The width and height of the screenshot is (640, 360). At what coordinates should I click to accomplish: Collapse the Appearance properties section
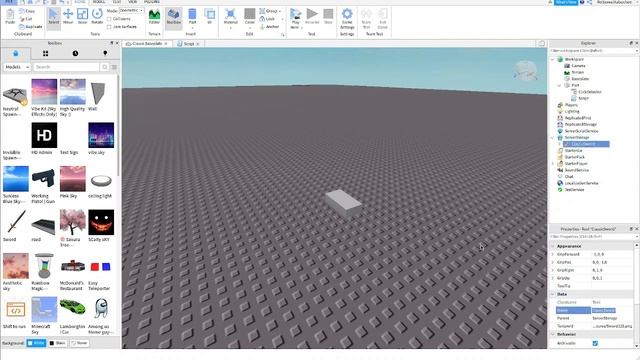pos(553,247)
